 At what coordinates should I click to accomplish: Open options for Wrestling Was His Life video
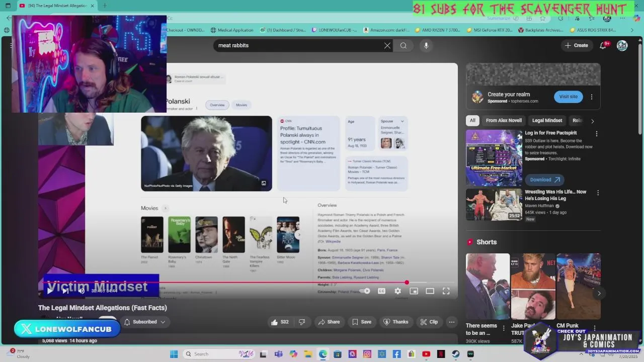click(598, 193)
